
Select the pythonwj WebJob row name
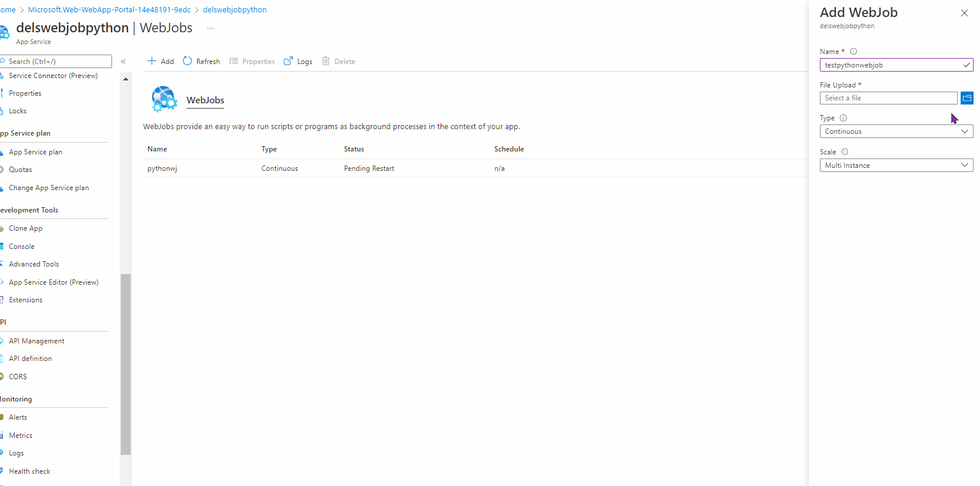tap(162, 168)
